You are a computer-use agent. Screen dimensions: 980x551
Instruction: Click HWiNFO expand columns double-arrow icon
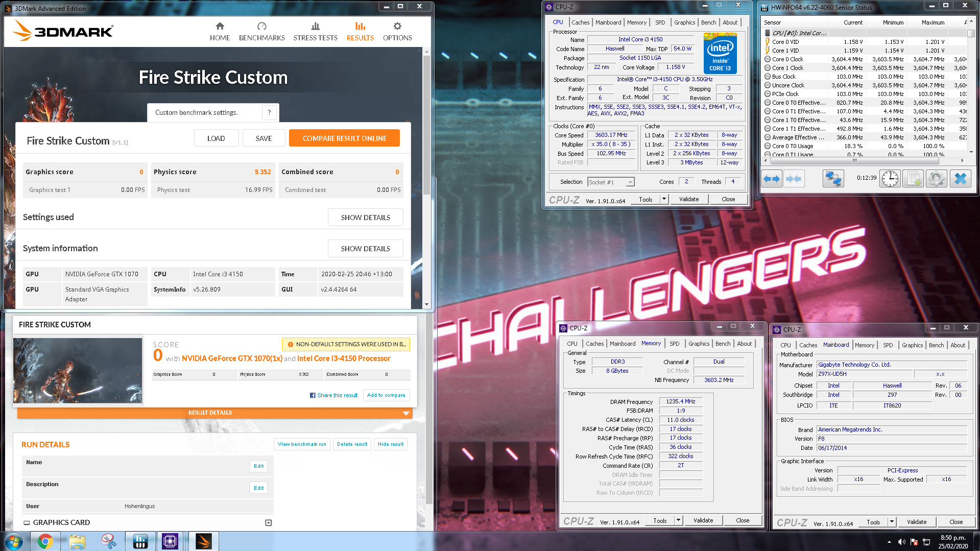click(772, 179)
